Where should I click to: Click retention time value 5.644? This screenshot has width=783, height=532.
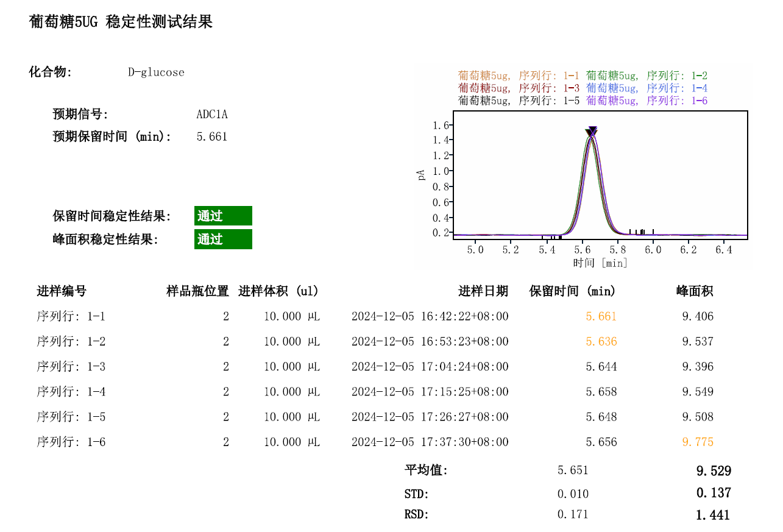pyautogui.click(x=601, y=367)
